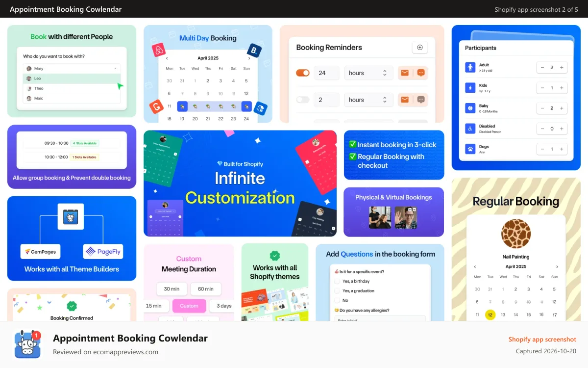The width and height of the screenshot is (588, 368).
Task: Pick the 09:30 - 10:30 time slot
Action: point(72,143)
